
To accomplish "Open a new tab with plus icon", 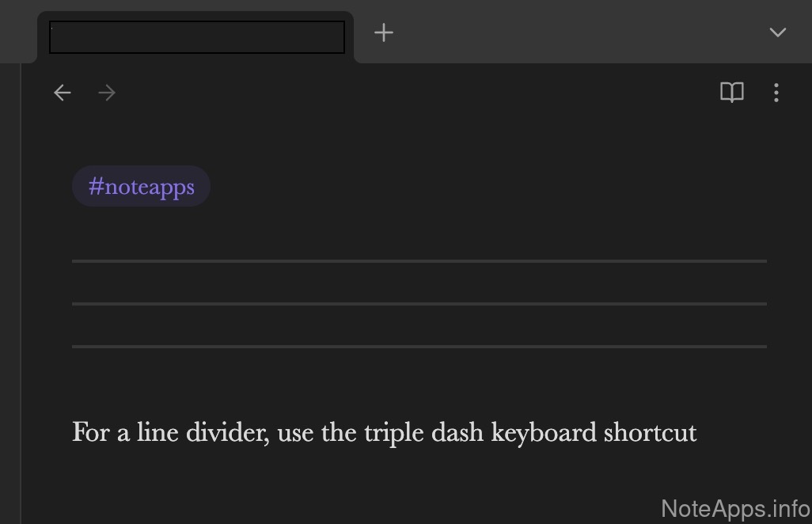I will (x=384, y=32).
